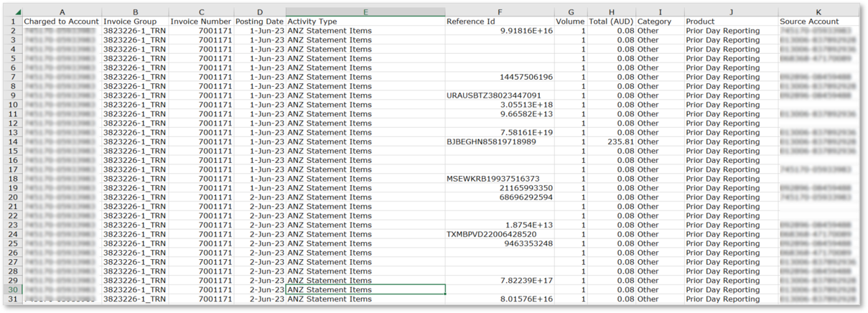This screenshot has width=868, height=313.
Task: Select column I header
Action: point(660,12)
